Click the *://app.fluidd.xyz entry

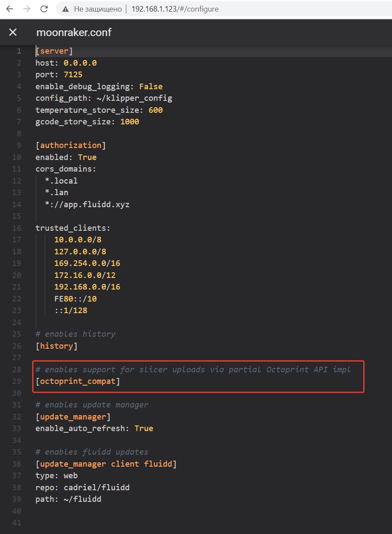(87, 204)
